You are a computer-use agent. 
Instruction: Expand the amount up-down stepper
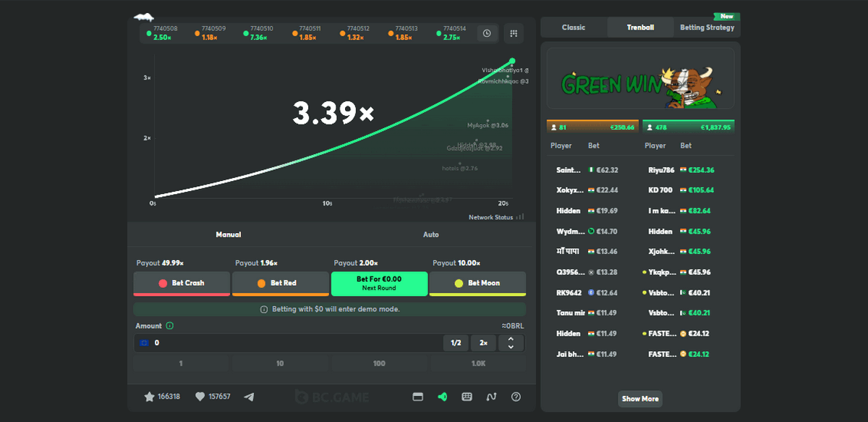511,343
